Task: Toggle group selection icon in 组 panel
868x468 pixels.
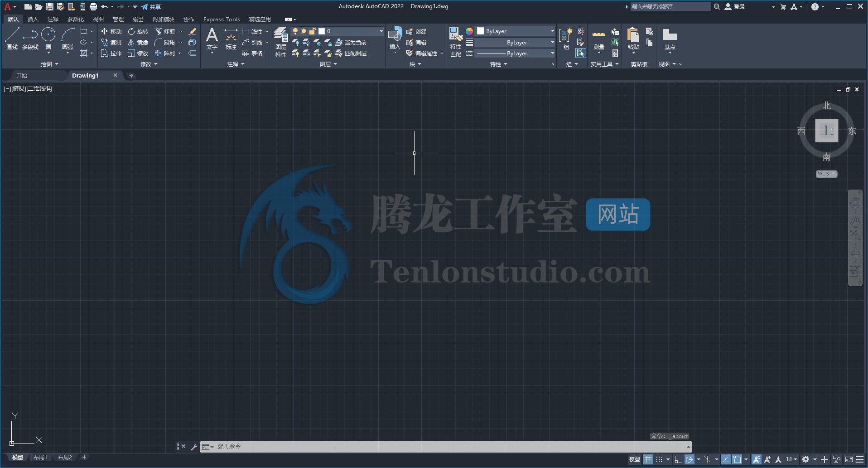Action: [x=581, y=53]
